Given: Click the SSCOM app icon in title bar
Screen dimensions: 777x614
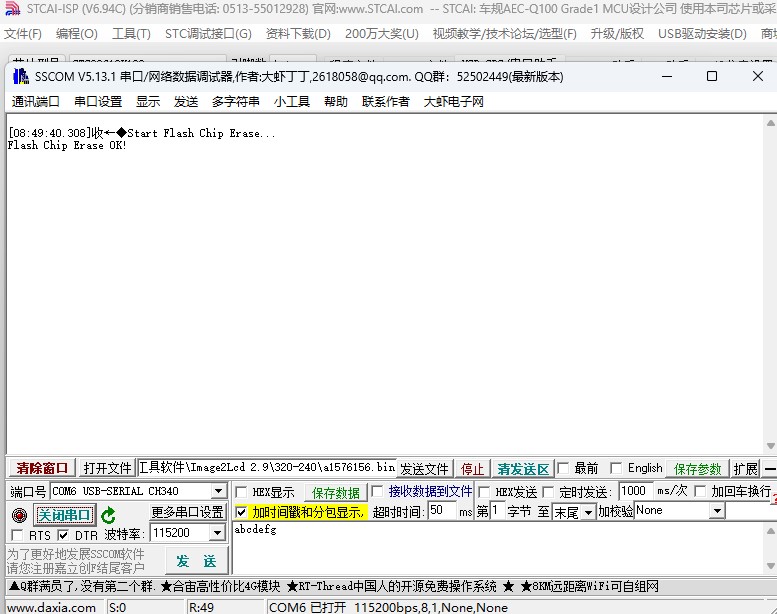Looking at the screenshot, I should tap(20, 76).
